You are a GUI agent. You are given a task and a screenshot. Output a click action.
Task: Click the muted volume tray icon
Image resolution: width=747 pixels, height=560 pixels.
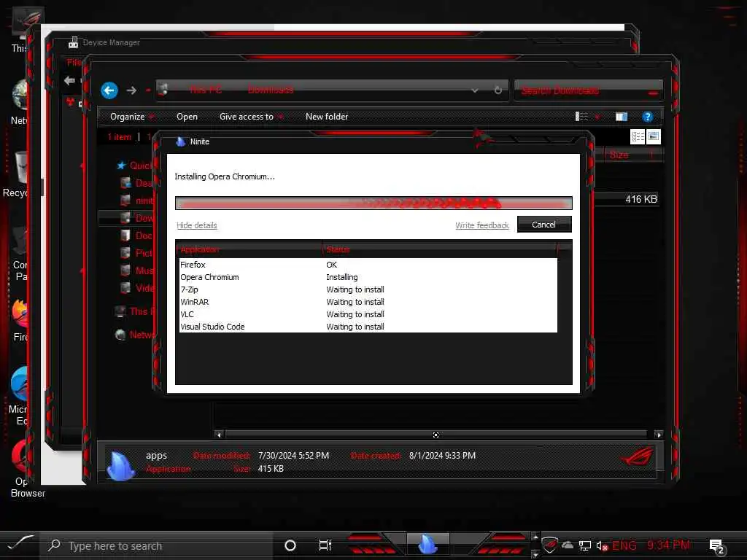pyautogui.click(x=602, y=545)
